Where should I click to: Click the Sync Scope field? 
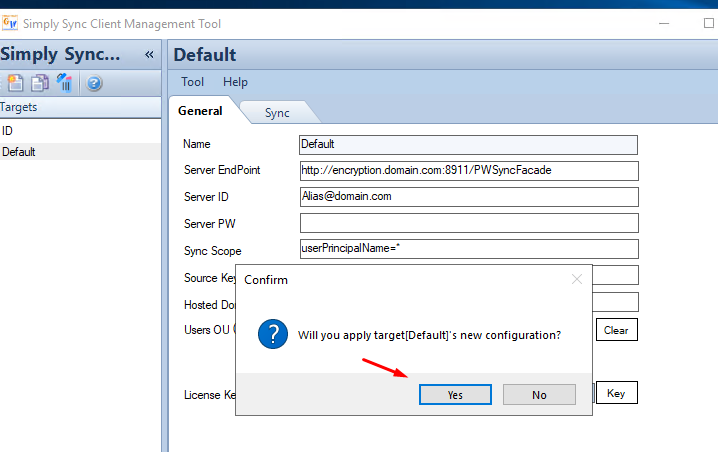click(469, 249)
